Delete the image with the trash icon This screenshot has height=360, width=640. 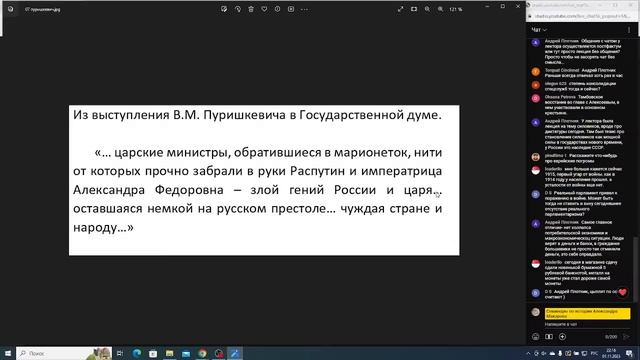pos(251,9)
